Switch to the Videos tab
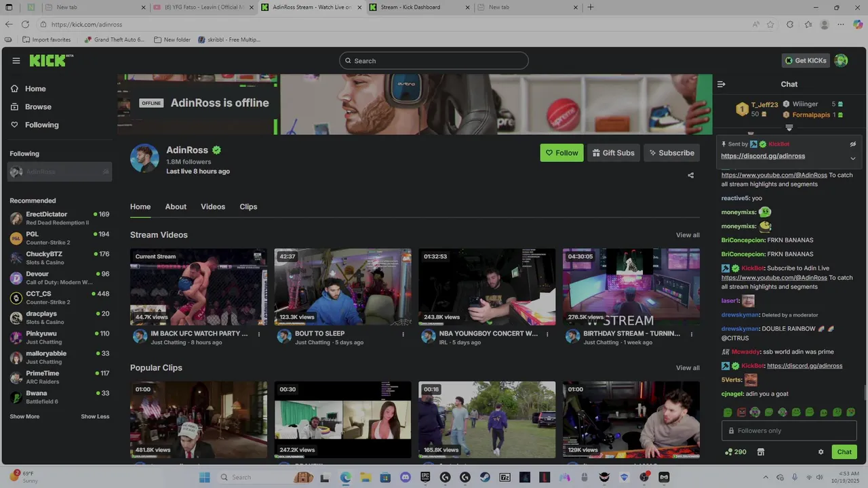Screen dimensions: 868x488 click(213, 207)
